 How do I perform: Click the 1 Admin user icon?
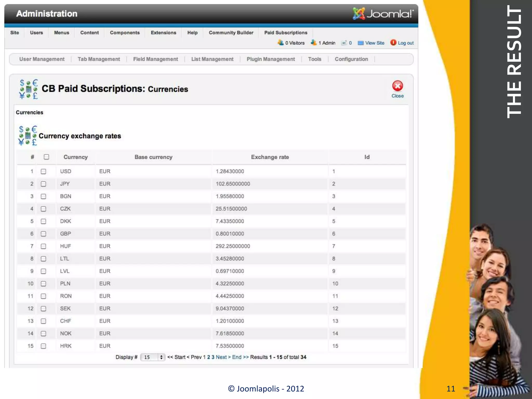(314, 43)
